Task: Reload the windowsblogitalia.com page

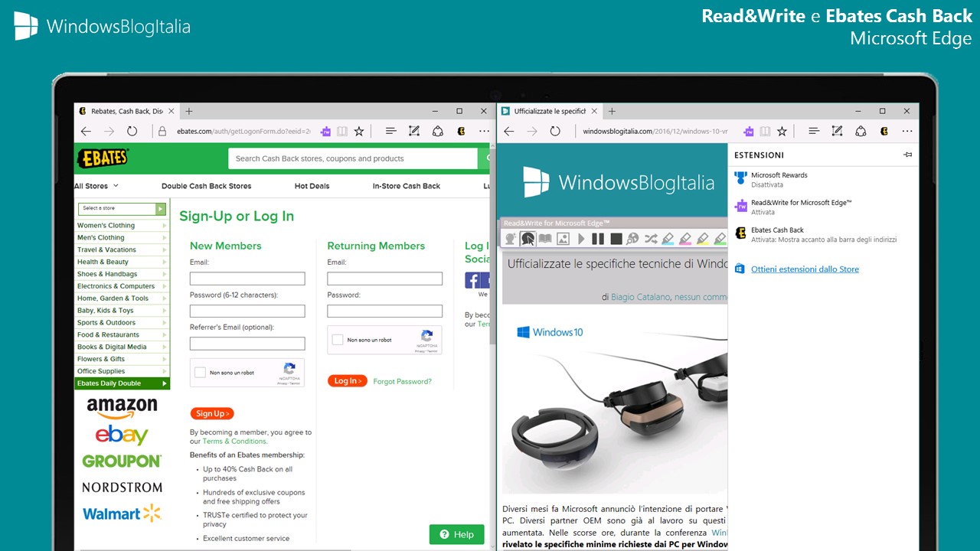Action: (555, 131)
